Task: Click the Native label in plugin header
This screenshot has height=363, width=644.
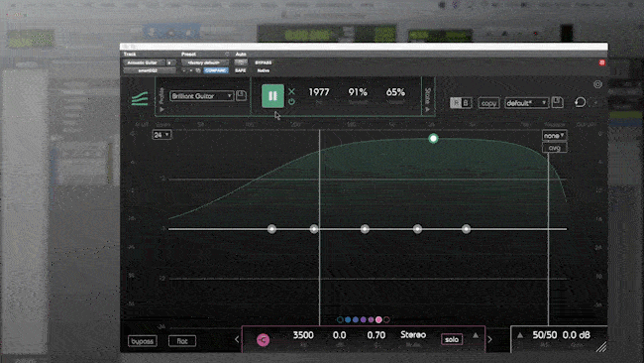Action: [264, 70]
